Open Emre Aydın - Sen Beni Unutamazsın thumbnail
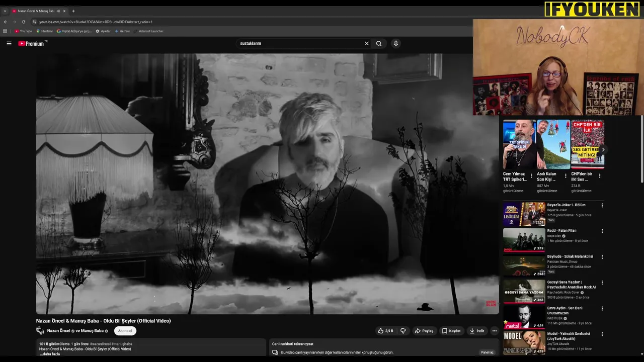The image size is (644, 362). click(524, 316)
